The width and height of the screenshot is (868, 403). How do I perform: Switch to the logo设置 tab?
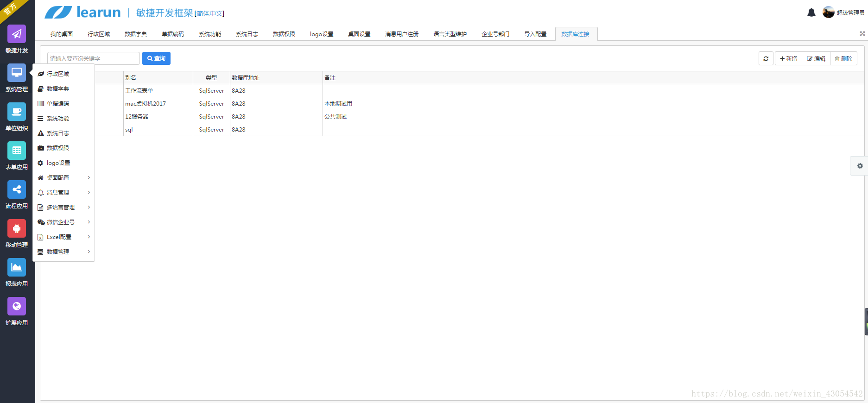(x=322, y=34)
